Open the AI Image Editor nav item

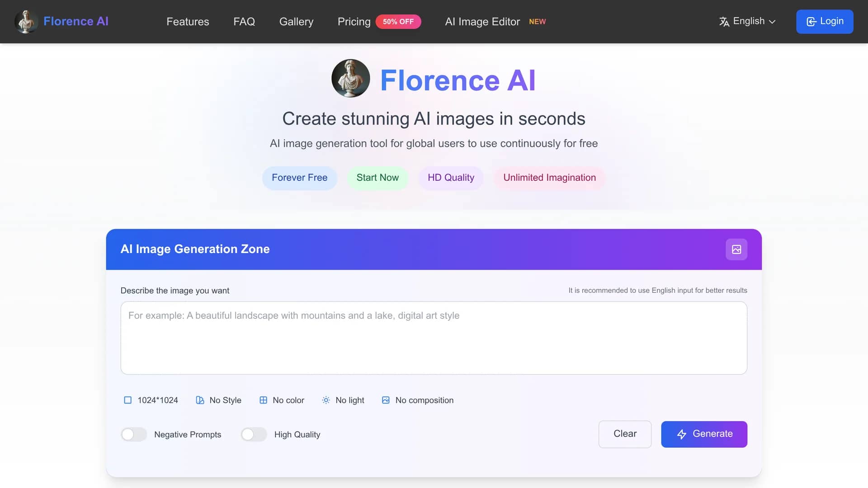(482, 22)
